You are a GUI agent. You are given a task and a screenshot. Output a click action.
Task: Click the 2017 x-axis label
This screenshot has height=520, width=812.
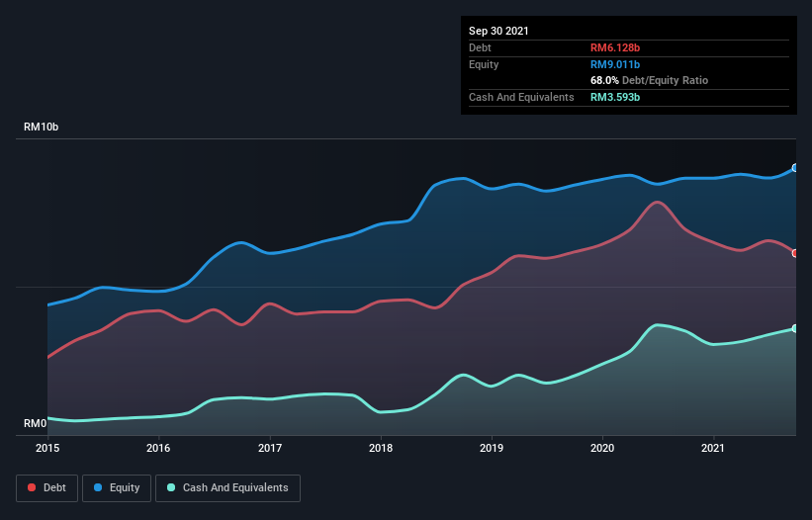point(270,448)
